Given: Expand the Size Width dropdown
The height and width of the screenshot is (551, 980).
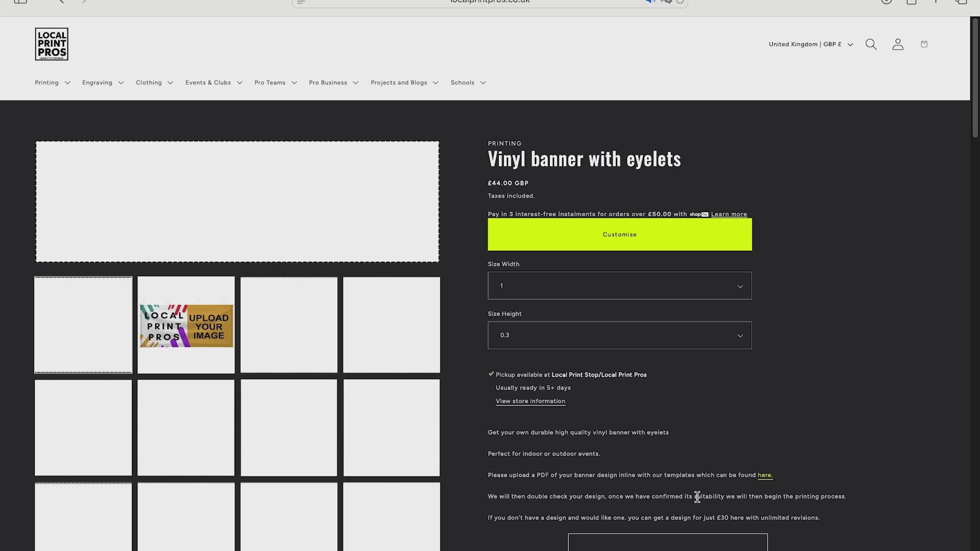Looking at the screenshot, I should (619, 286).
